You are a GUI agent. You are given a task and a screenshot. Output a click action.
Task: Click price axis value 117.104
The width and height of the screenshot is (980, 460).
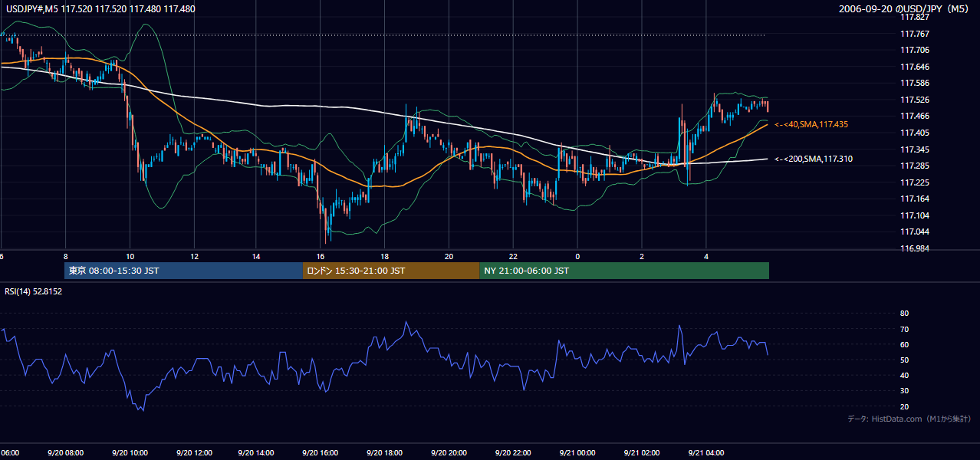coord(914,215)
